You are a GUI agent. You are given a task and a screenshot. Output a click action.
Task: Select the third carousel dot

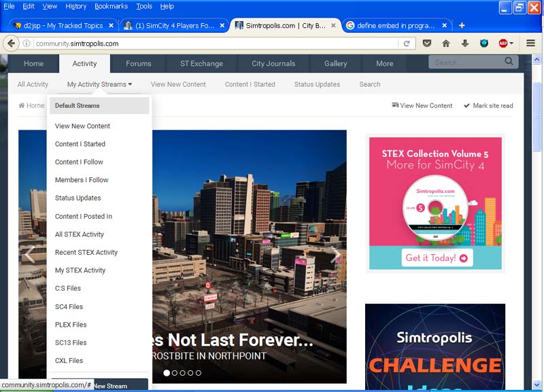(182, 373)
